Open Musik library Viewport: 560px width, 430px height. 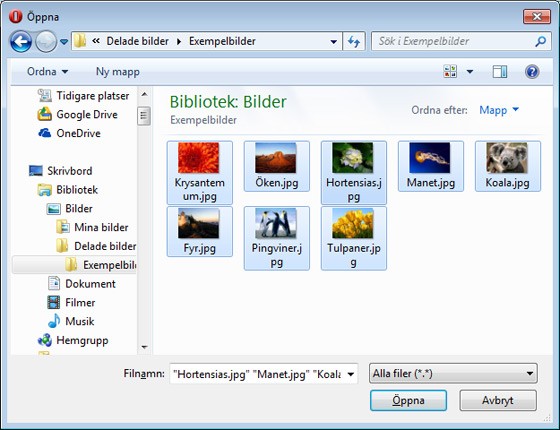click(x=71, y=321)
